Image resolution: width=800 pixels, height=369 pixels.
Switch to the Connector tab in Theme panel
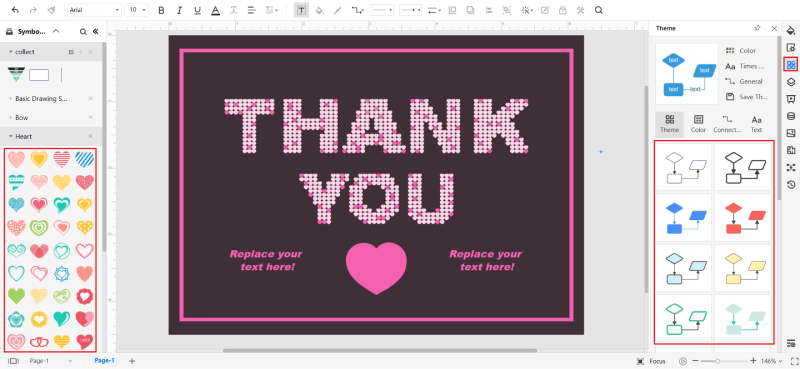pos(727,124)
